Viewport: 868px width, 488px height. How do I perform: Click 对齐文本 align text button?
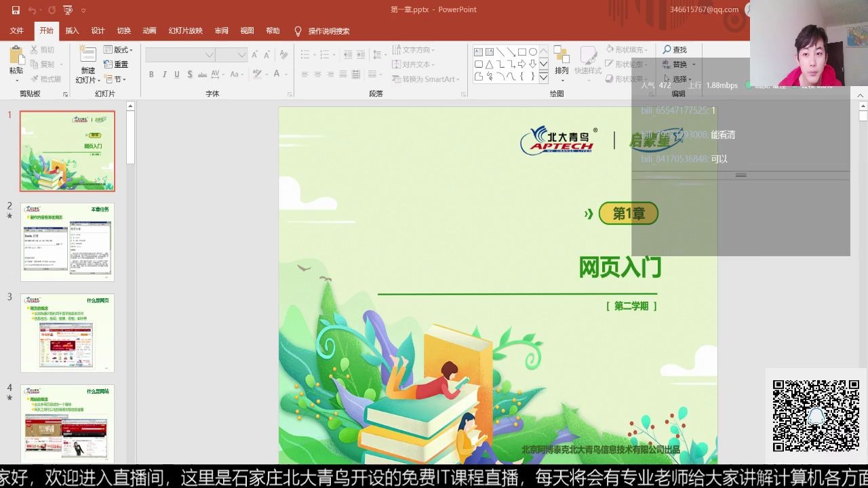(413, 64)
